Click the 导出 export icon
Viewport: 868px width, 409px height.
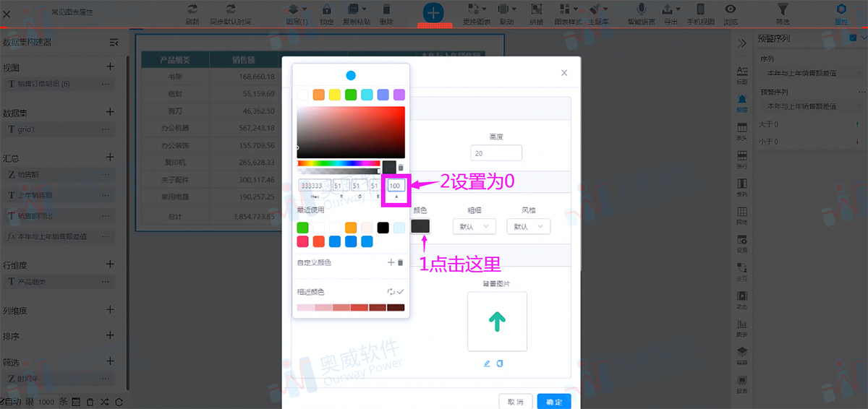coord(668,9)
